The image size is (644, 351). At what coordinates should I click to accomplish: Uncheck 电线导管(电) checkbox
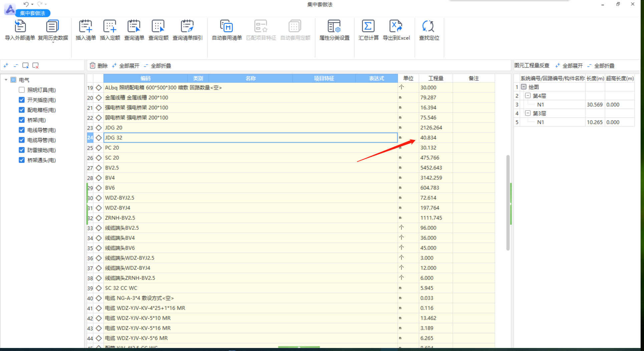click(22, 130)
